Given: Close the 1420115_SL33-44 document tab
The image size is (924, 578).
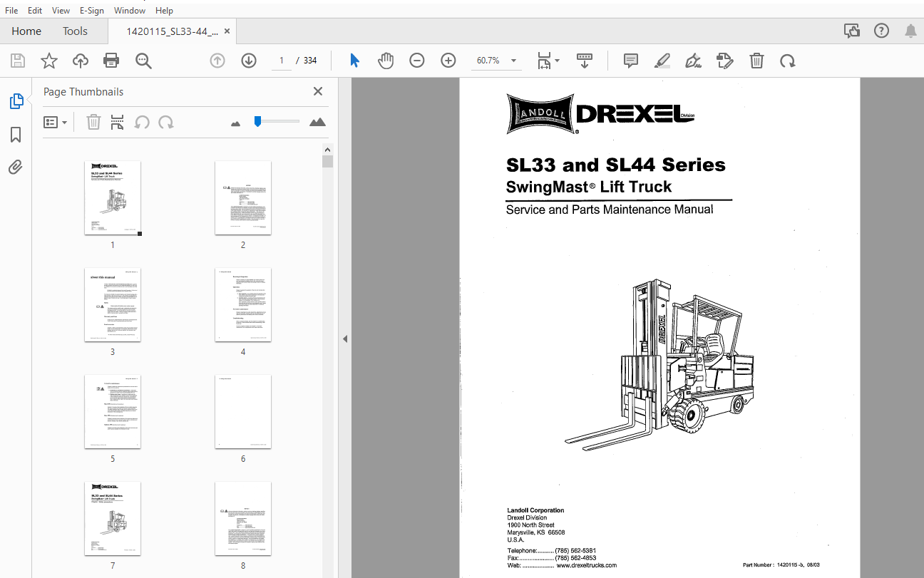Looking at the screenshot, I should click(x=227, y=31).
